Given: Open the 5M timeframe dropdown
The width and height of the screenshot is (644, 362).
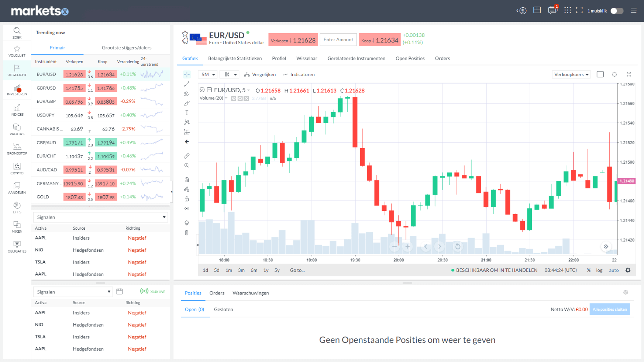Looking at the screenshot, I should pos(207,74).
